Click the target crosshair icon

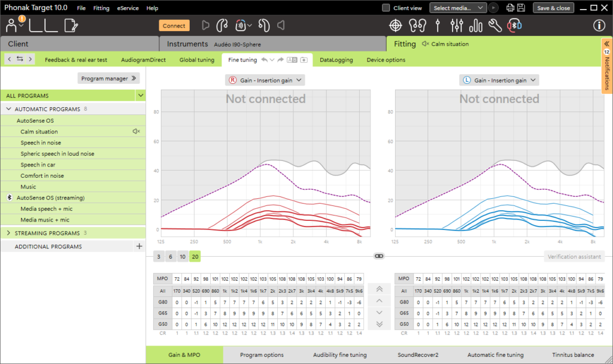coord(396,26)
